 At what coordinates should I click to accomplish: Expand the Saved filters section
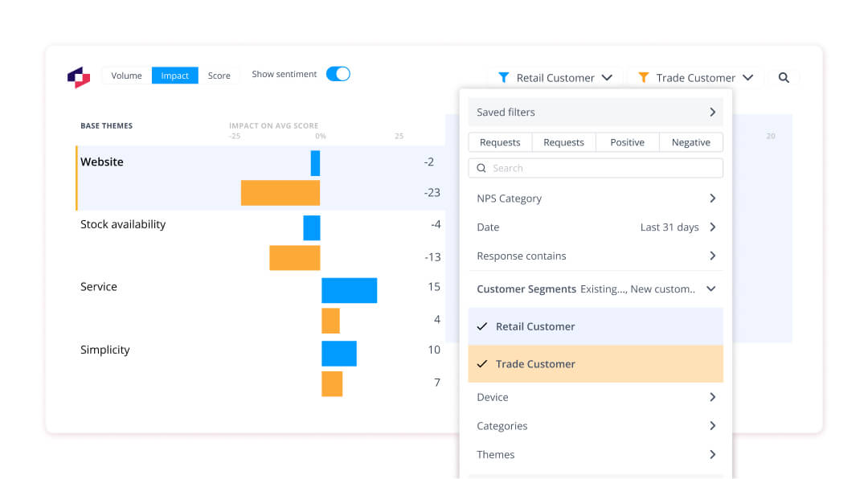711,112
